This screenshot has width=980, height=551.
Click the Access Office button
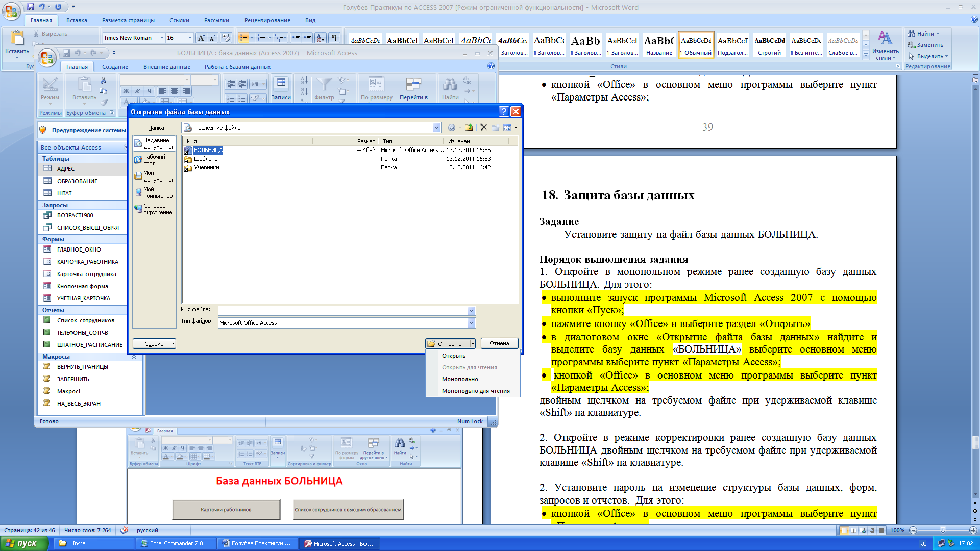(x=47, y=58)
